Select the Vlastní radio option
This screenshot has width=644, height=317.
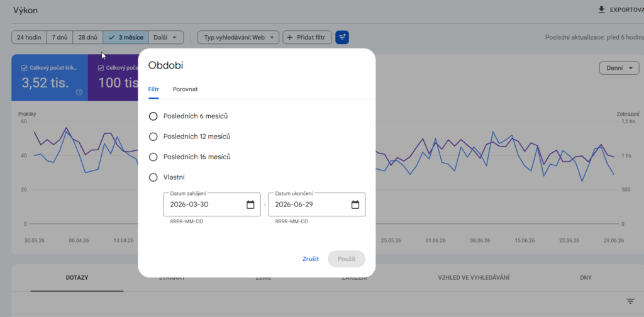153,177
